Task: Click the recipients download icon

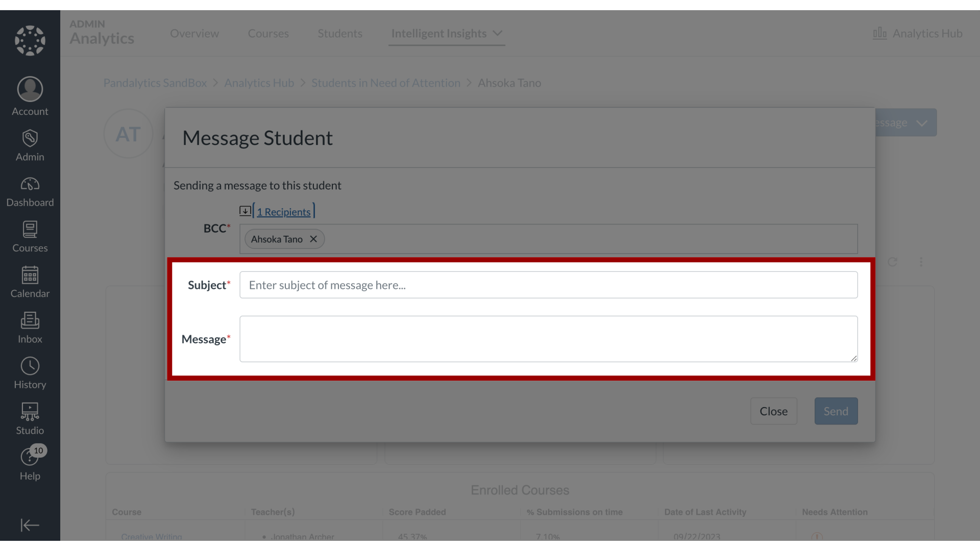Action: tap(245, 211)
